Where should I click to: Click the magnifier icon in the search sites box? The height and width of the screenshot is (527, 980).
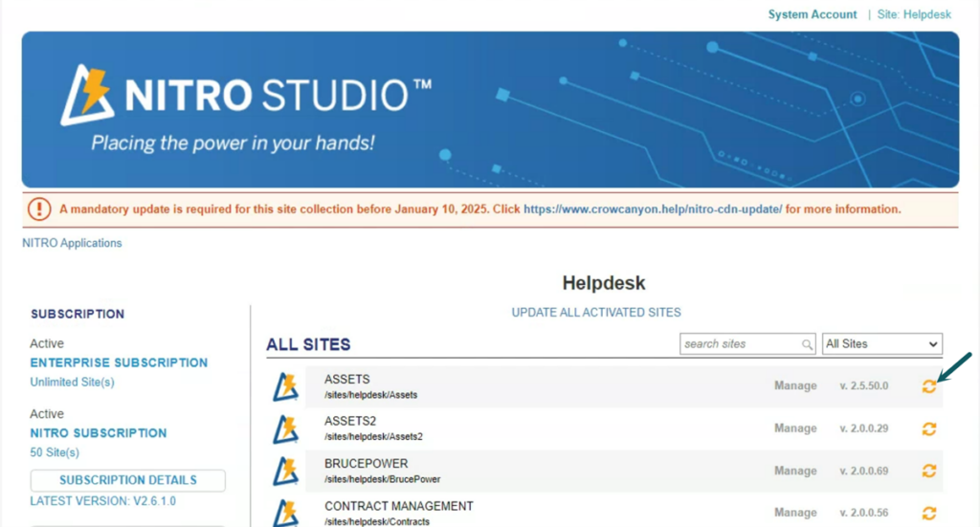[807, 344]
